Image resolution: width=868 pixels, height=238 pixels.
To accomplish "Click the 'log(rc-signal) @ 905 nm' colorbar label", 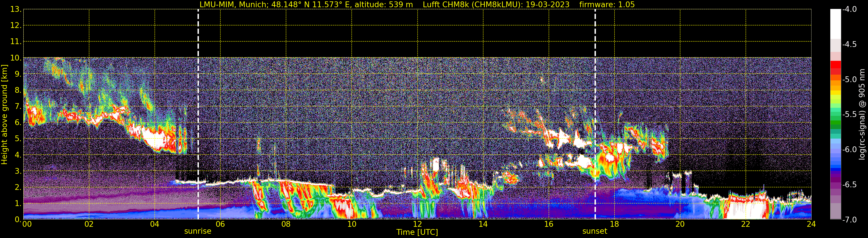I will click(x=862, y=114).
